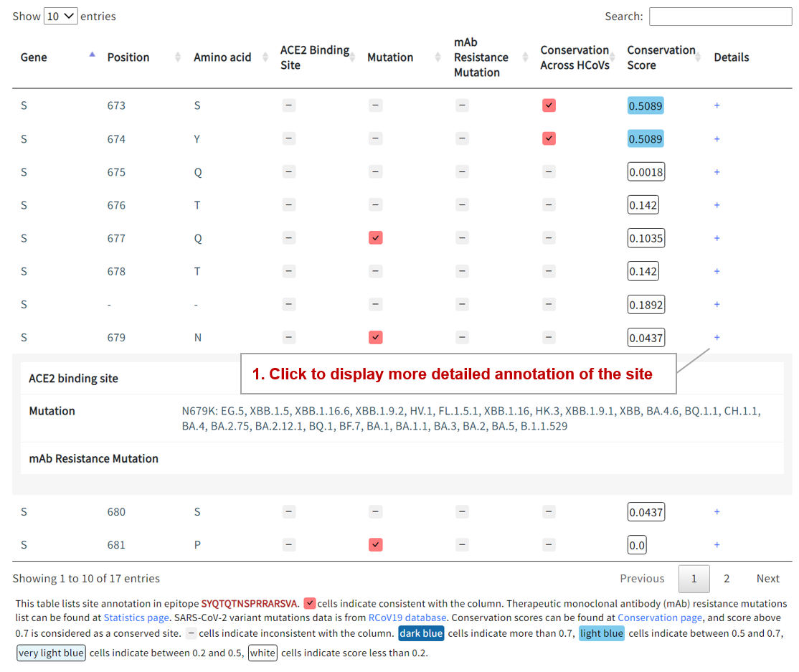Click red checked Mutation cell for position 677
The image size is (799, 672).
point(375,238)
